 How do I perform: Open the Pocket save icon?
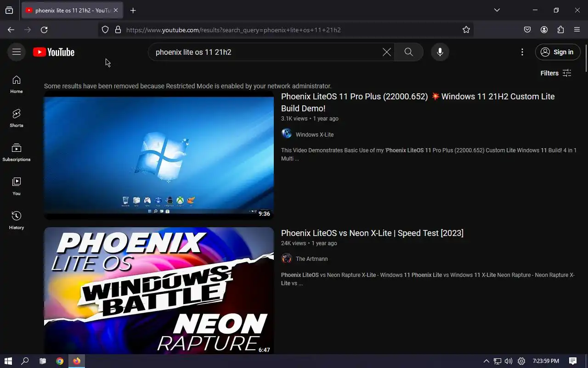527,29
